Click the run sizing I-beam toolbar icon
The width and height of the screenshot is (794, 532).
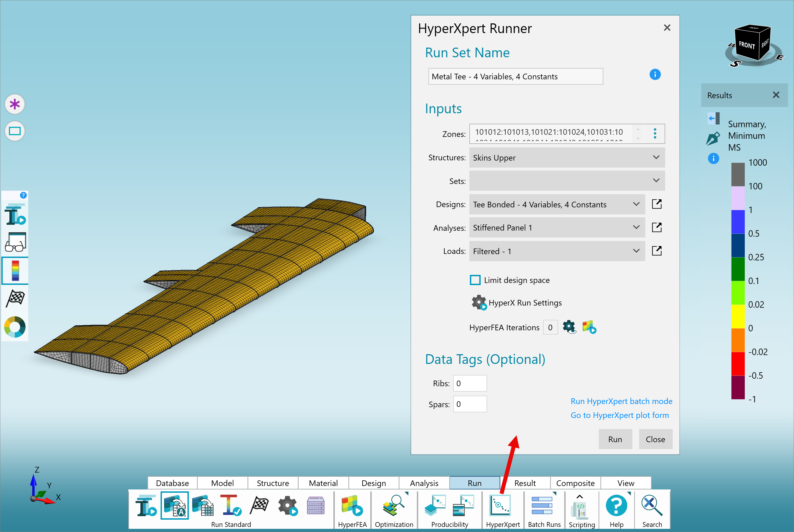click(x=146, y=506)
